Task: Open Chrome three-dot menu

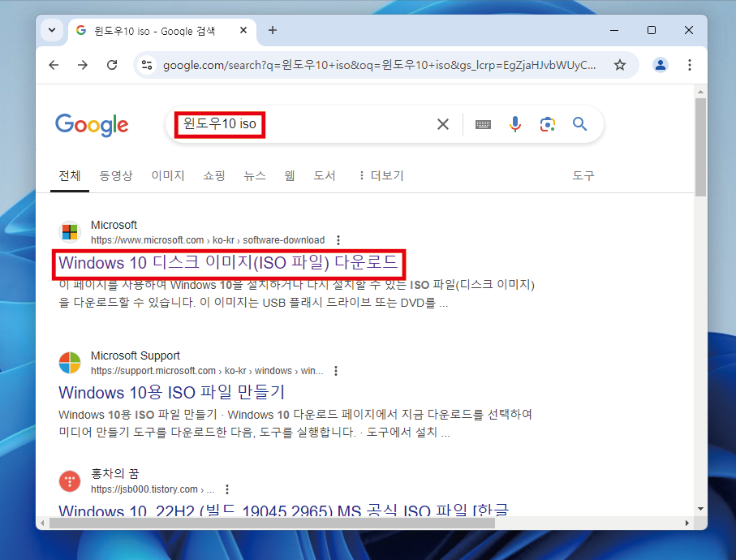Action: [689, 65]
